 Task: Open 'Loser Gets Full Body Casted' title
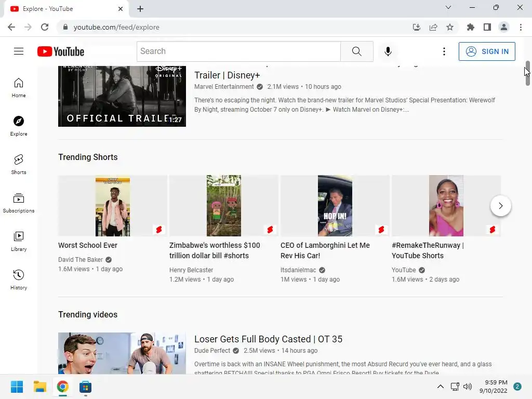click(268, 339)
